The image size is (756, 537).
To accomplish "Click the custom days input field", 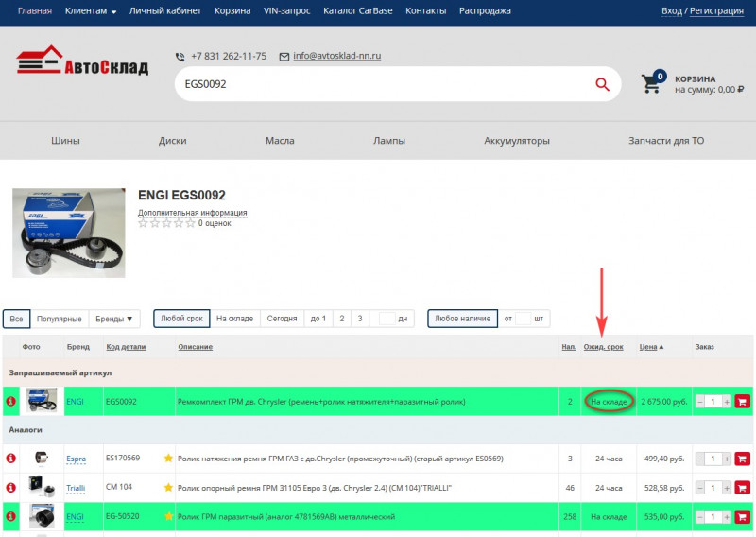I will click(x=387, y=319).
